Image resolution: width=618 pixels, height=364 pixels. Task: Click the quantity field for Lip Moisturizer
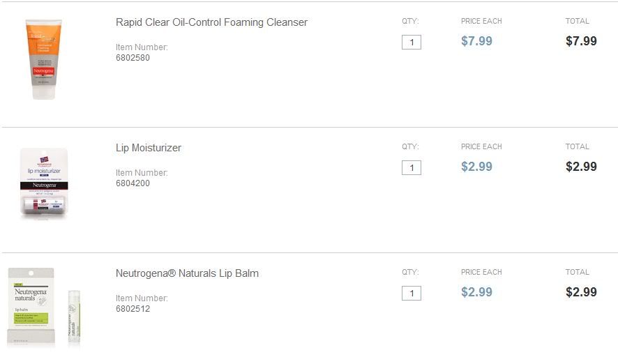(x=412, y=168)
